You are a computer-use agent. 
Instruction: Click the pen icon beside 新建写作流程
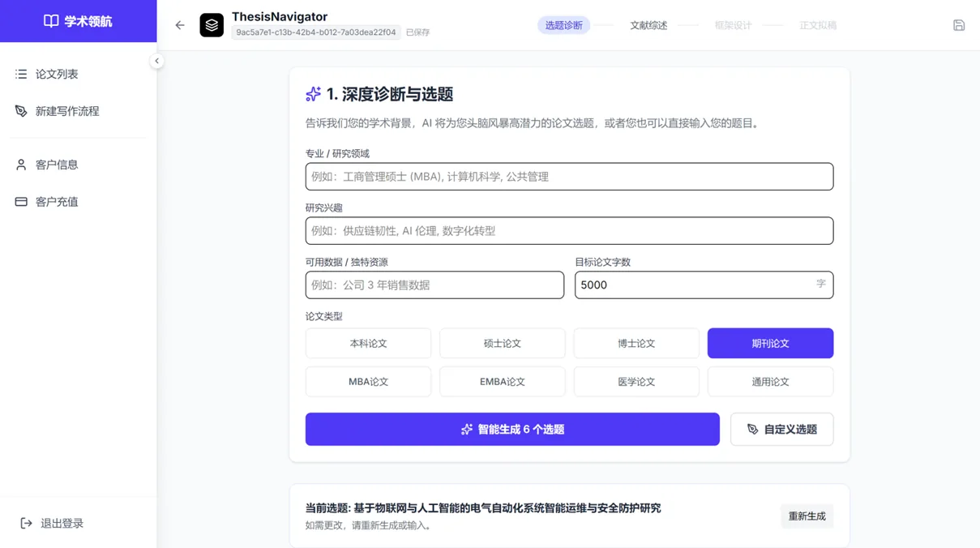[21, 111]
